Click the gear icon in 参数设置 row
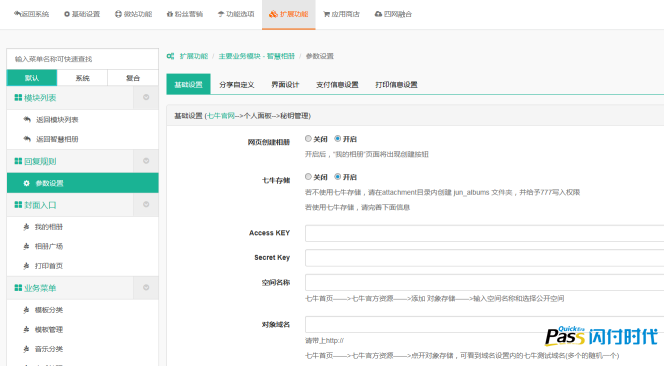This screenshot has width=664, height=366. tap(27, 183)
